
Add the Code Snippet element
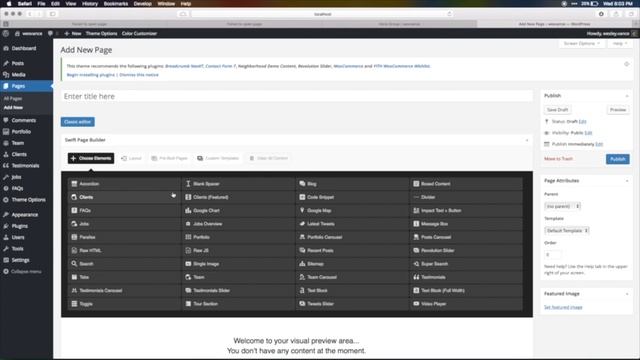click(352, 197)
